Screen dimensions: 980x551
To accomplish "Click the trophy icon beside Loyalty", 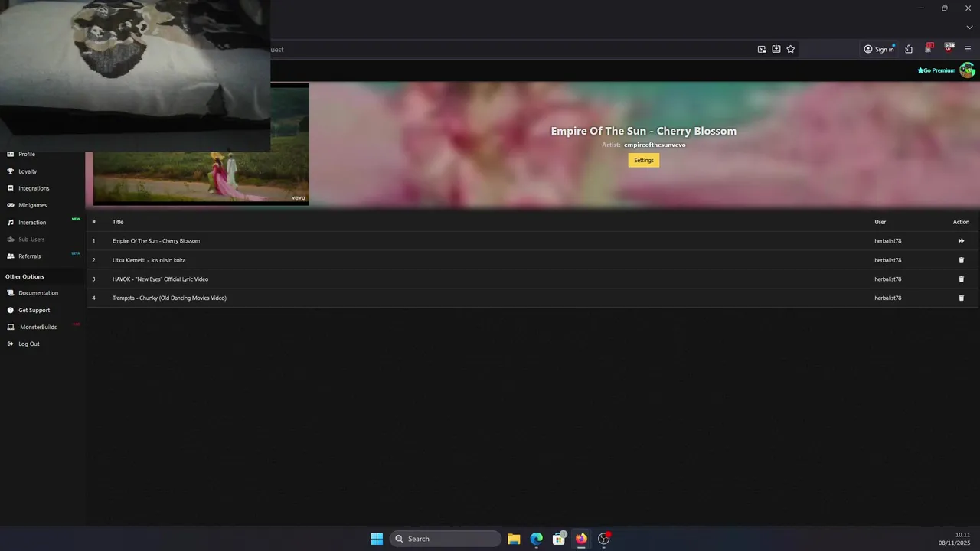I will coord(11,171).
